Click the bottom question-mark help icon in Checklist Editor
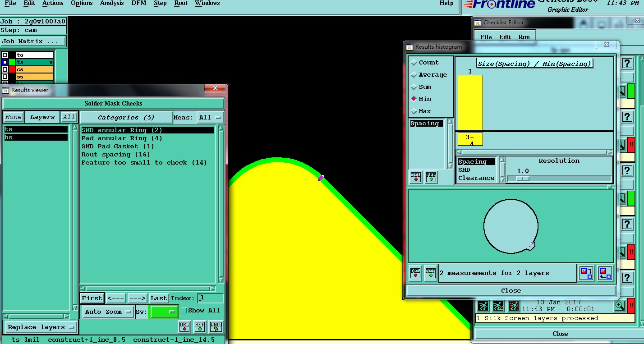This screenshot has height=344, width=644. [x=627, y=277]
